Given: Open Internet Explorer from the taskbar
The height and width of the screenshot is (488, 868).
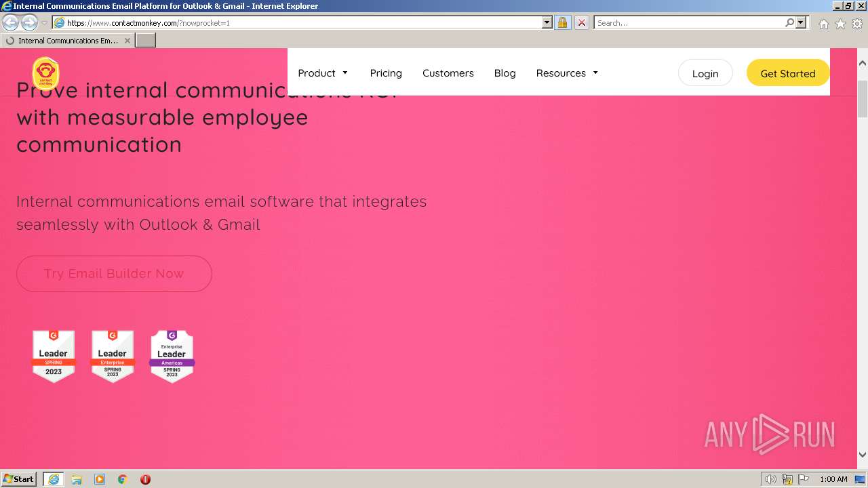Looking at the screenshot, I should pyautogui.click(x=54, y=479).
